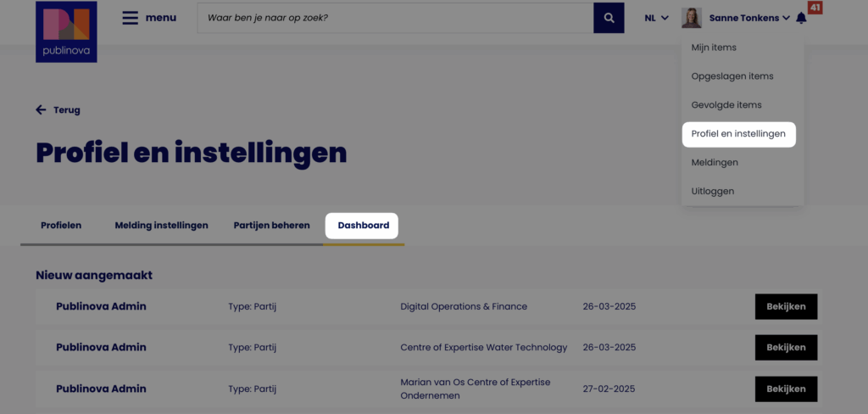The height and width of the screenshot is (414, 868).
Task: Click Bekijken for Centre of Expertise Water Technology
Action: click(786, 347)
